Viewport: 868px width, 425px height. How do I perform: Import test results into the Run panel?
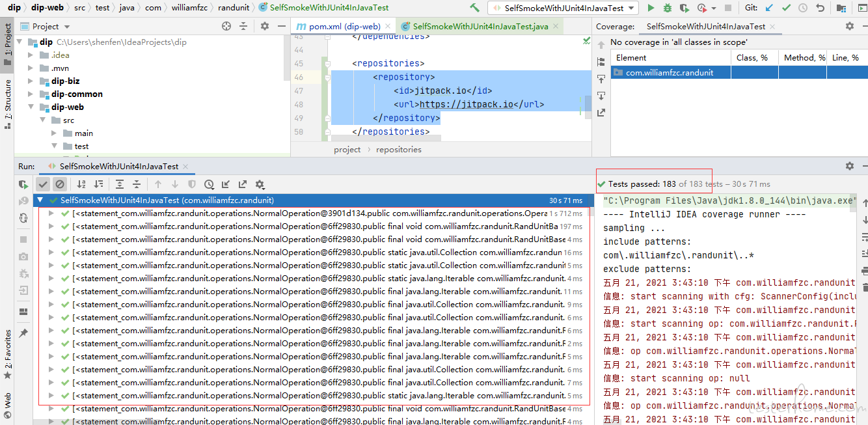click(x=226, y=184)
